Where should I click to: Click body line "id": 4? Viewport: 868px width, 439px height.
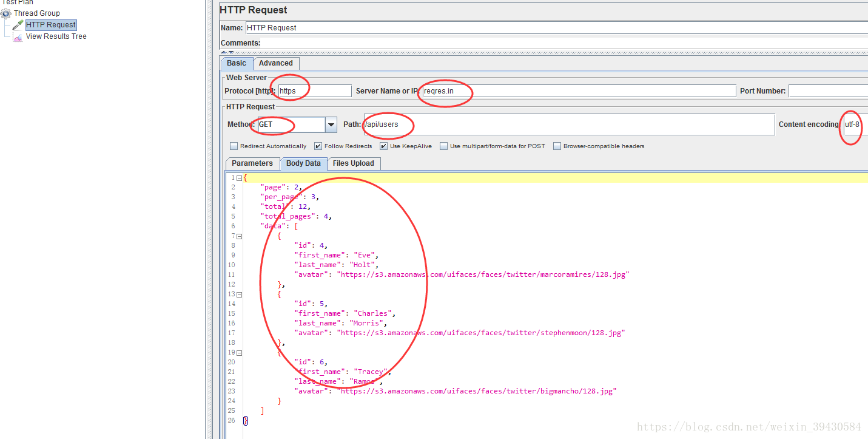[x=311, y=246]
